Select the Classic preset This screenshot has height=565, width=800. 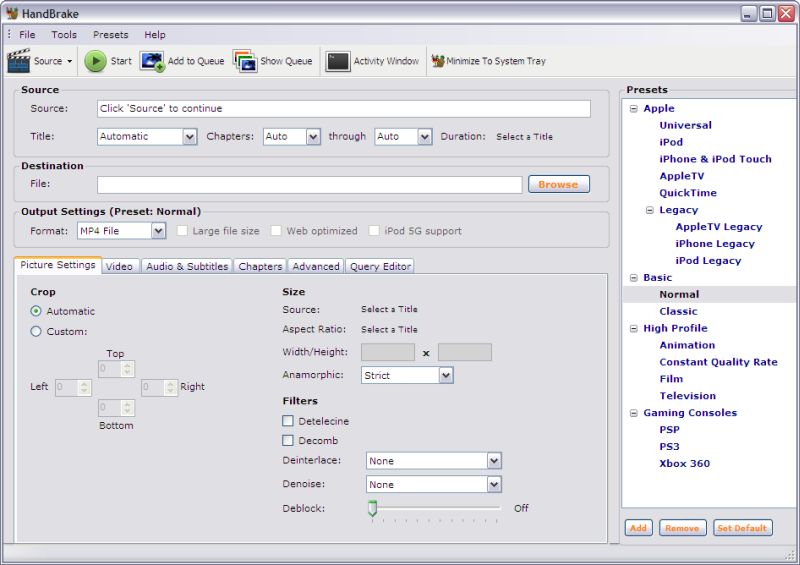pos(678,311)
